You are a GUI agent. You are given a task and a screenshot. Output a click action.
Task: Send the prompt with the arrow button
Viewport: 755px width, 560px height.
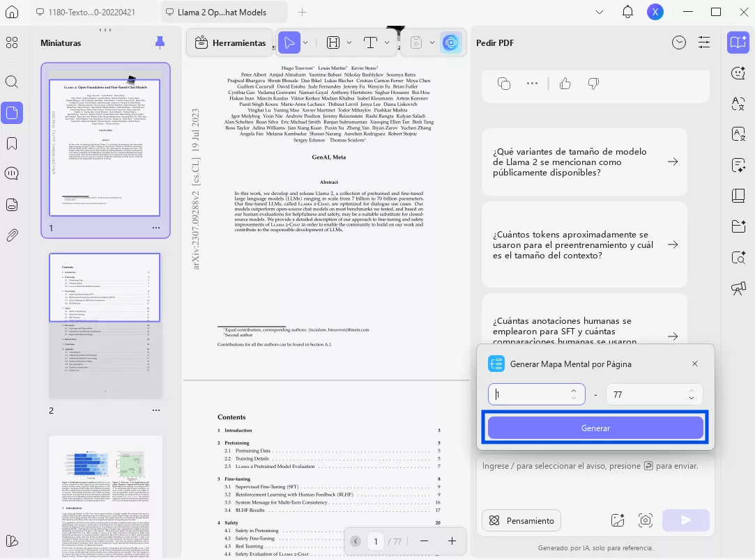(686, 520)
